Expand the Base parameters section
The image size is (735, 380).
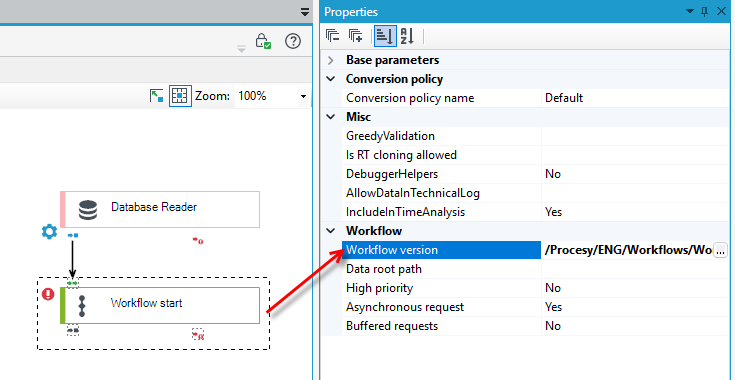tap(331, 60)
